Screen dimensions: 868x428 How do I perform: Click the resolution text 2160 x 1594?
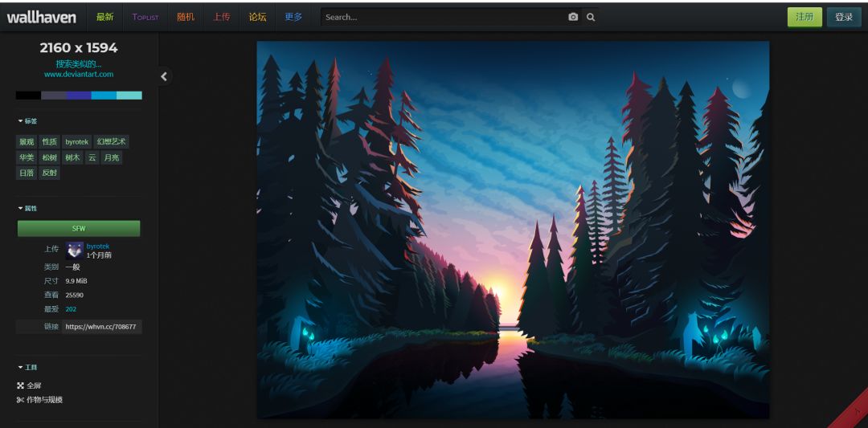[x=79, y=48]
